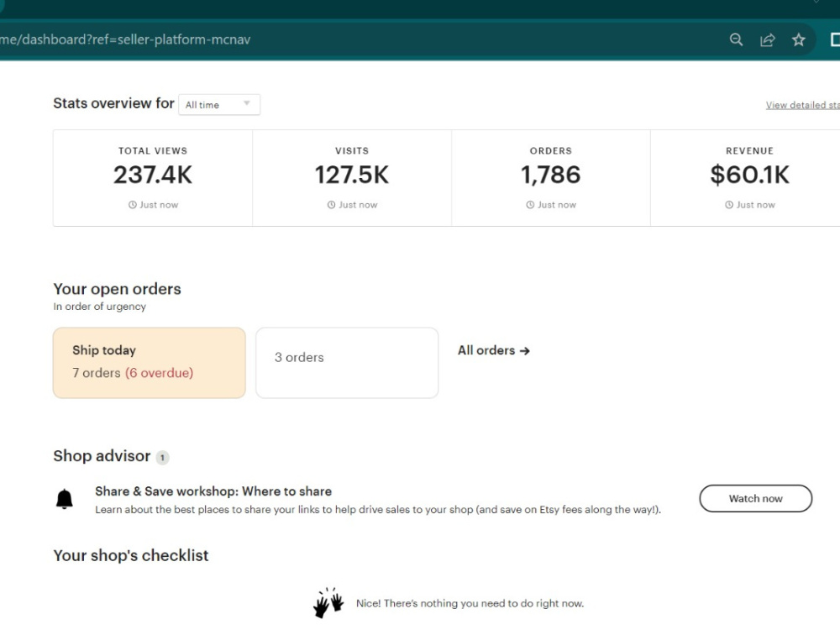Click the Shop advisor bell icon

point(65,499)
